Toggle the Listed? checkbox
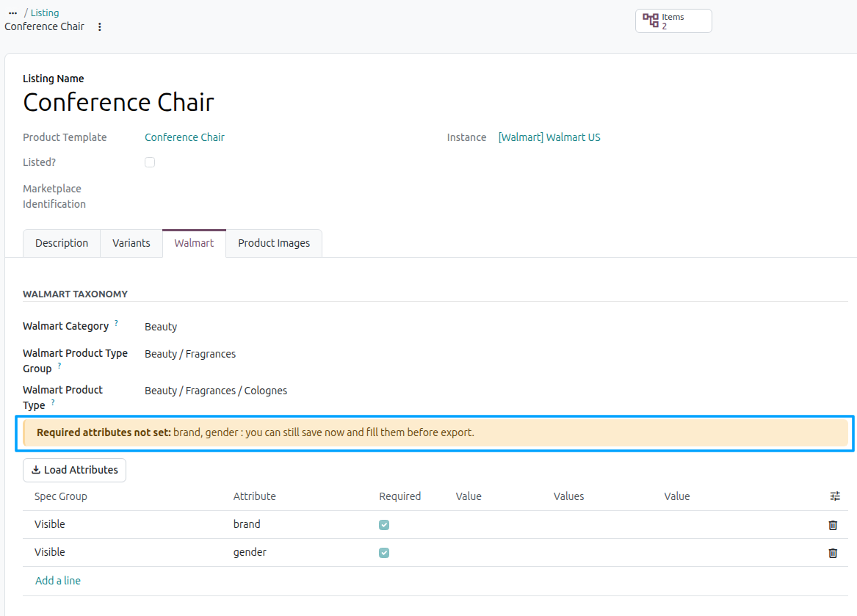 click(x=150, y=162)
